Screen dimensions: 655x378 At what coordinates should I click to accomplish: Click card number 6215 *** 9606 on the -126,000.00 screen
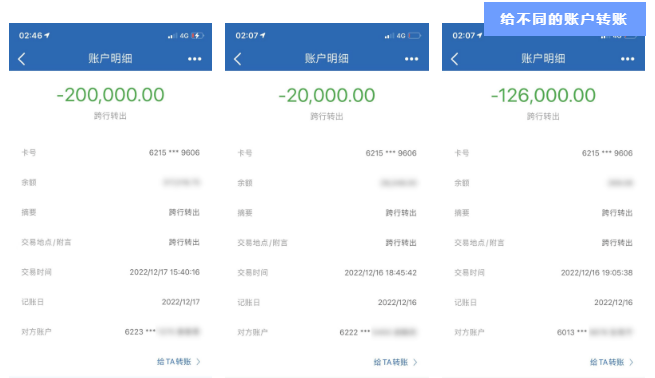click(607, 153)
